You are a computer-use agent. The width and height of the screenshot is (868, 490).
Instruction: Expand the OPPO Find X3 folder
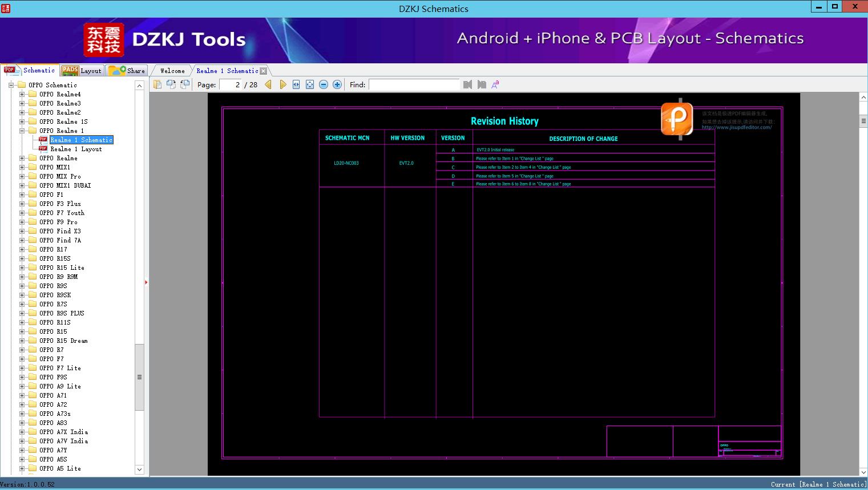pyautogui.click(x=22, y=231)
